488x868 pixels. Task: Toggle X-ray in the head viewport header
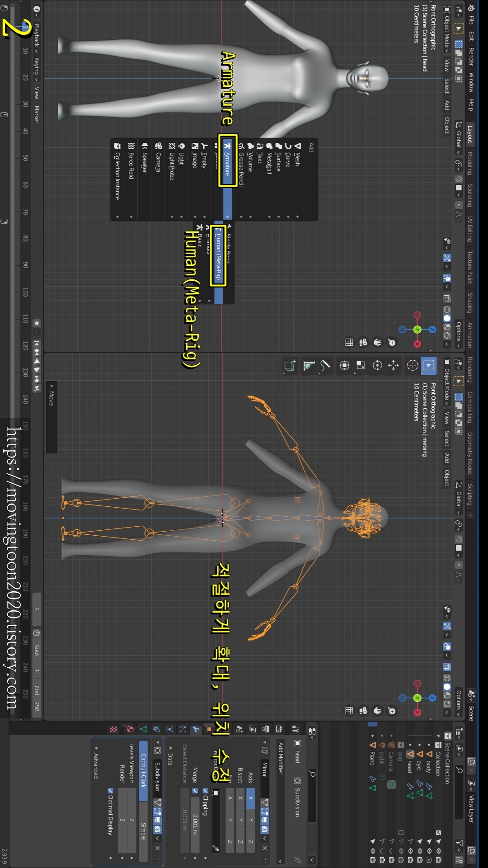447,298
